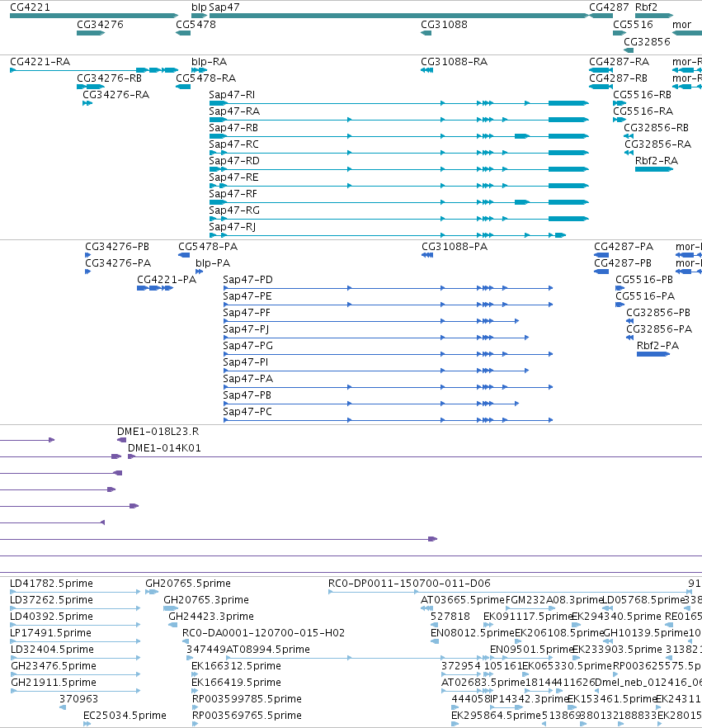Screen dimensions: 702x728
Task: Click the Rbf2-RA transcript
Action: (654, 169)
